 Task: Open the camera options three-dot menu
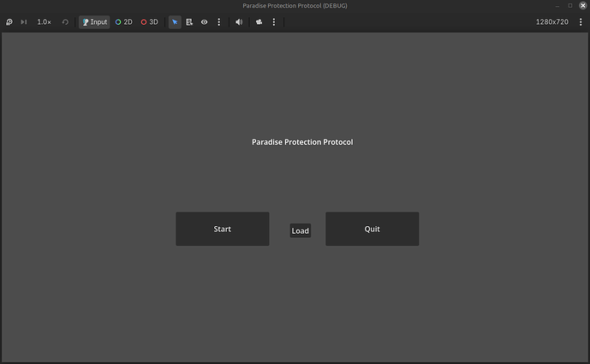[273, 22]
